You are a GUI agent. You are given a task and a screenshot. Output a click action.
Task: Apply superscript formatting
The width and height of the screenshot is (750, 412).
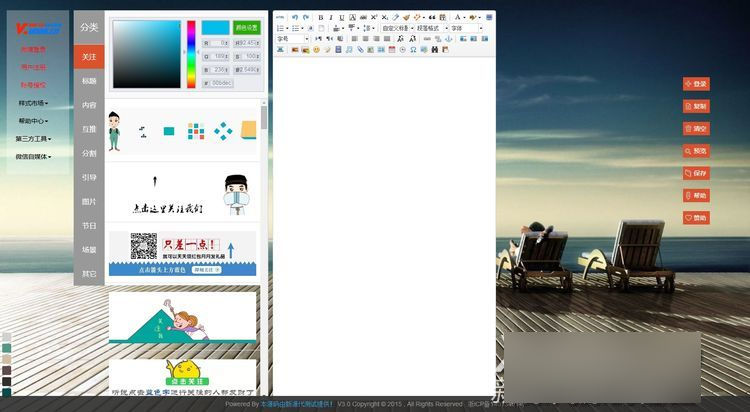(x=374, y=17)
